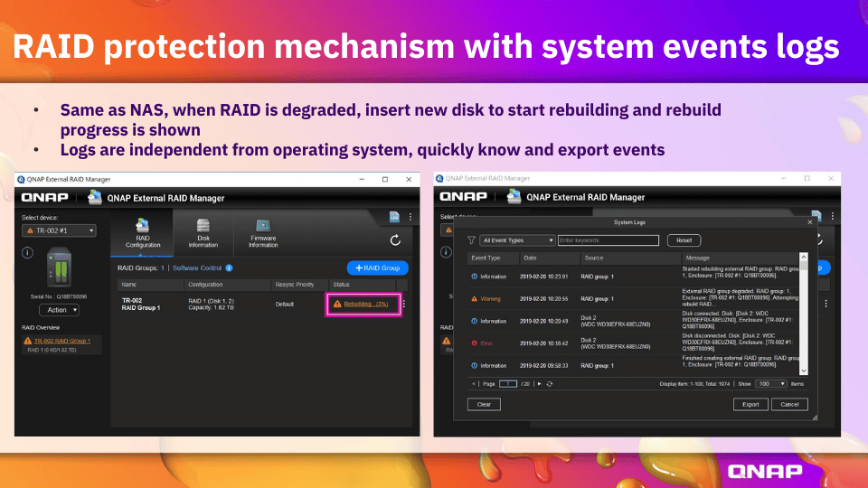The height and width of the screenshot is (488, 868).
Task: Click the + RAID Group button
Action: coord(378,267)
